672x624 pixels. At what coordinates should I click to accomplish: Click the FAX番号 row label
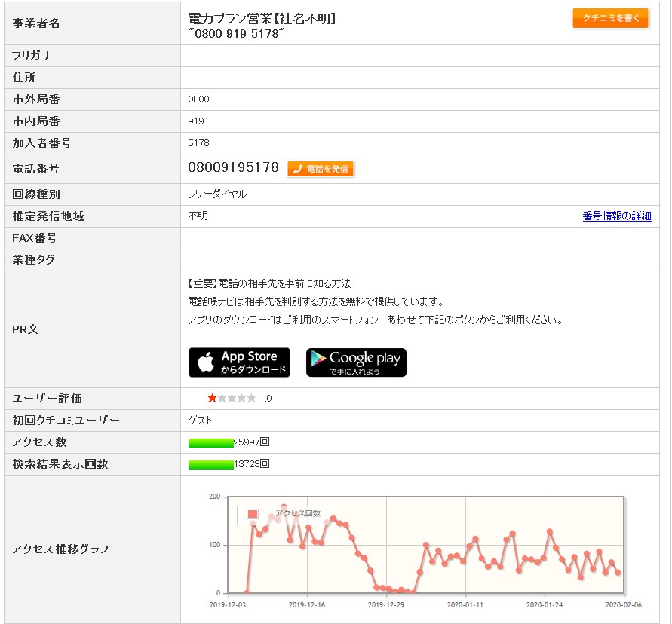pos(34,237)
